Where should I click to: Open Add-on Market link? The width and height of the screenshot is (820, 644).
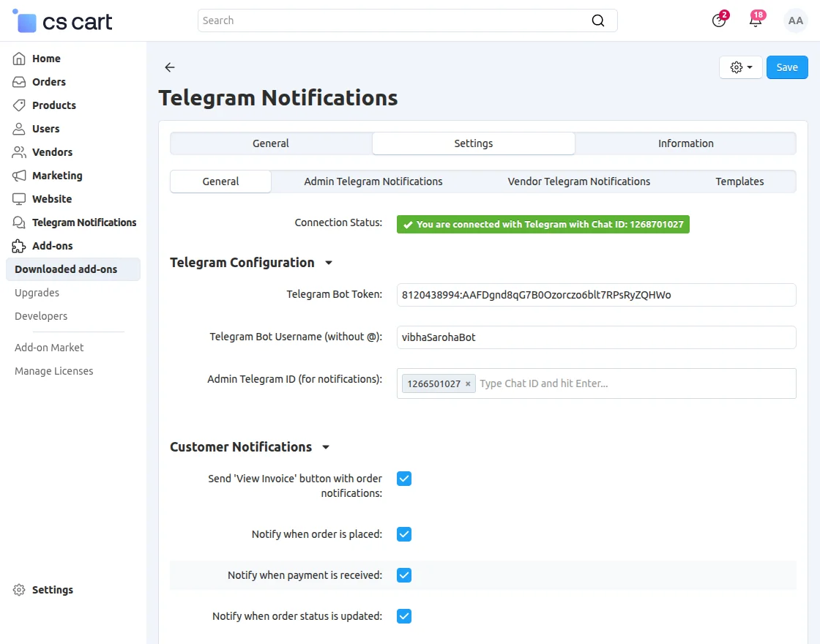[49, 348]
